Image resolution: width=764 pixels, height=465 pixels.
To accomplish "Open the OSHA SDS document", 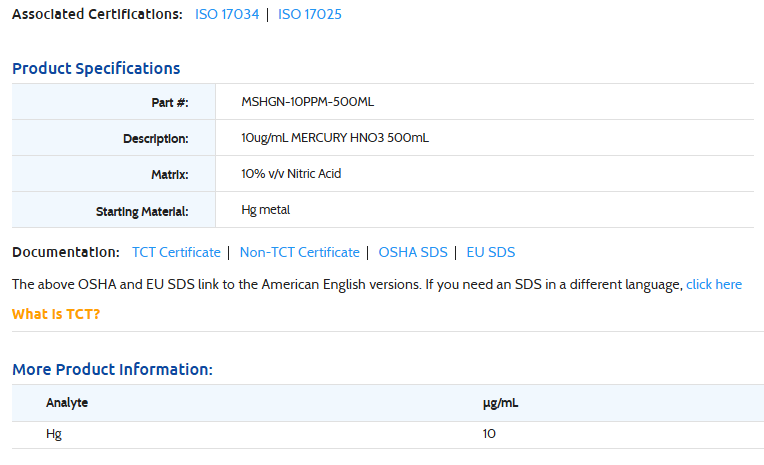I will point(411,253).
